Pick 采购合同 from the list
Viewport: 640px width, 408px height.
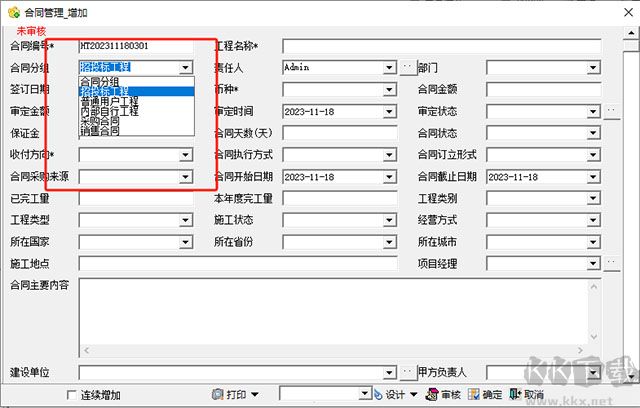tap(136, 121)
